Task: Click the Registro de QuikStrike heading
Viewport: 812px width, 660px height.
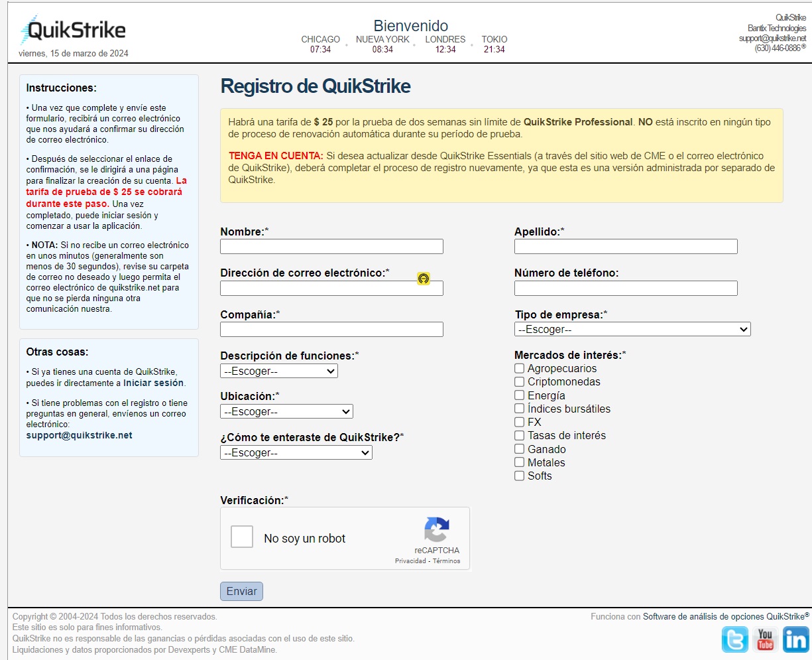Action: coord(316,86)
